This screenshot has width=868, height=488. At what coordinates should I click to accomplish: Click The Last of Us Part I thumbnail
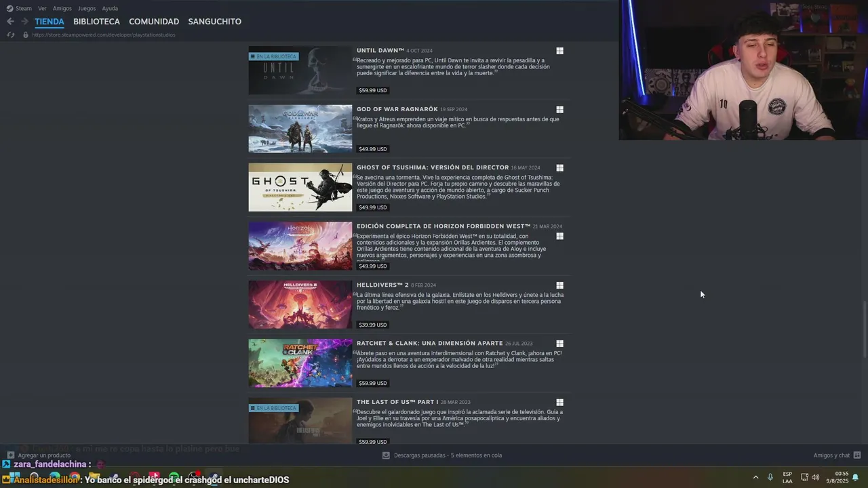(300, 421)
